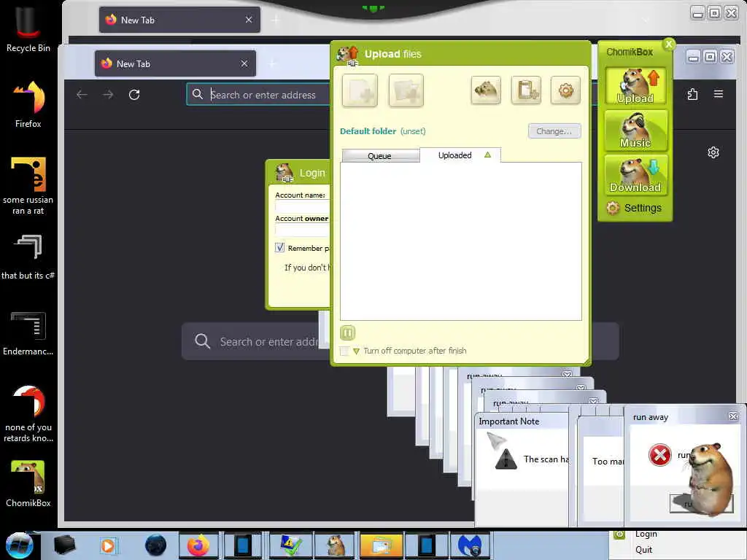Close the front New Tab tab

click(244, 63)
